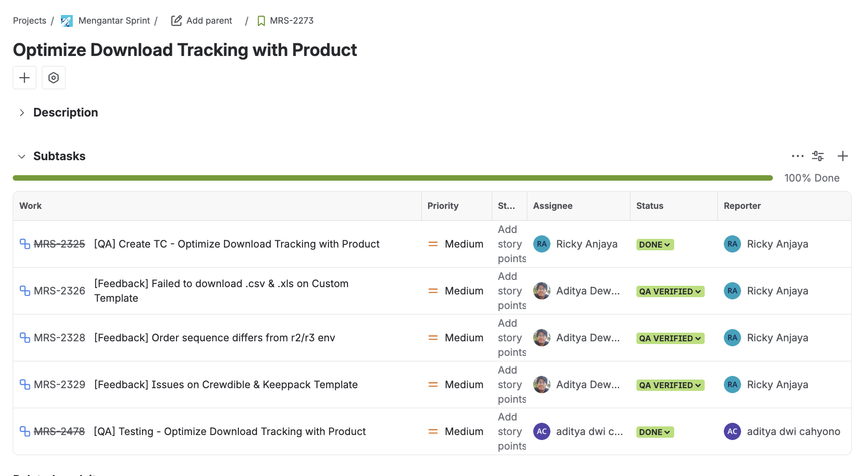
Task: Open the Subtasks three-dots more menu
Action: (797, 156)
